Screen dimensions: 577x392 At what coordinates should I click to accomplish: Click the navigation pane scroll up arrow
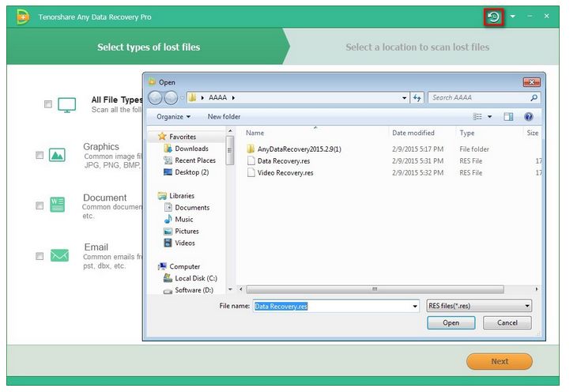230,130
